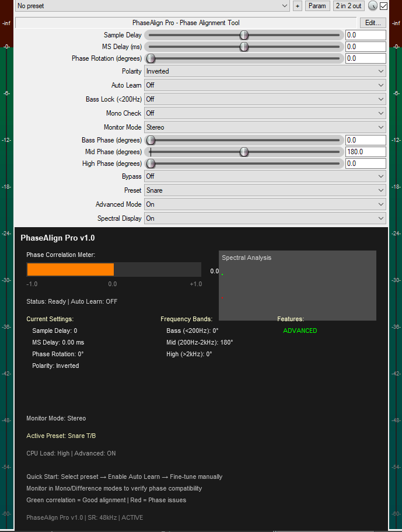Click the green ADVANCED feature label

point(300,331)
